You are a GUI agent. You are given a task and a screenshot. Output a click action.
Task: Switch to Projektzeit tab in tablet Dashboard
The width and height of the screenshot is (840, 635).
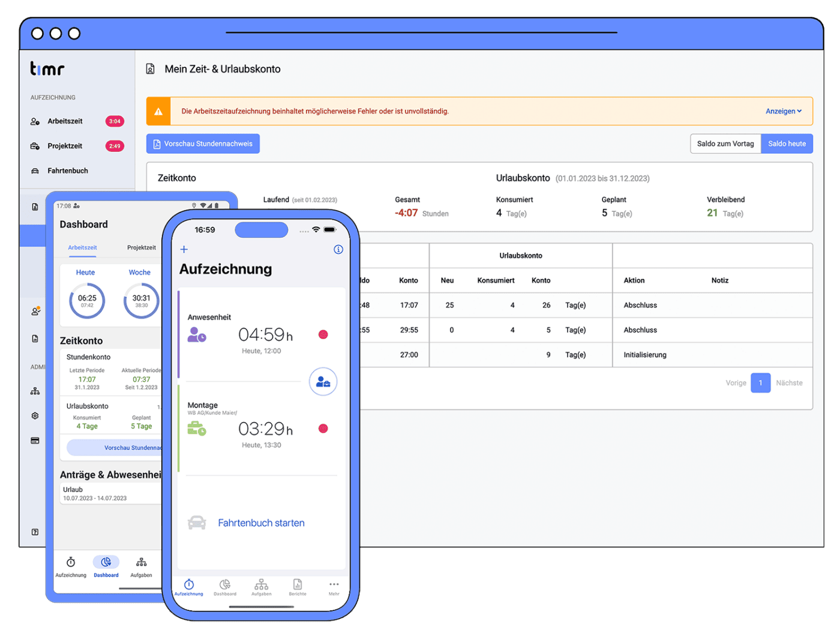pos(142,248)
